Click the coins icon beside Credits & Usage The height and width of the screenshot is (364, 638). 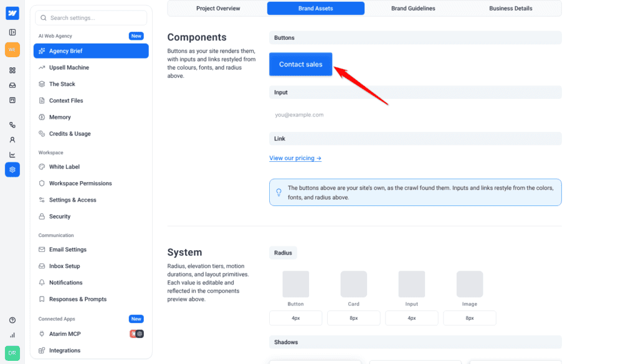(x=42, y=134)
